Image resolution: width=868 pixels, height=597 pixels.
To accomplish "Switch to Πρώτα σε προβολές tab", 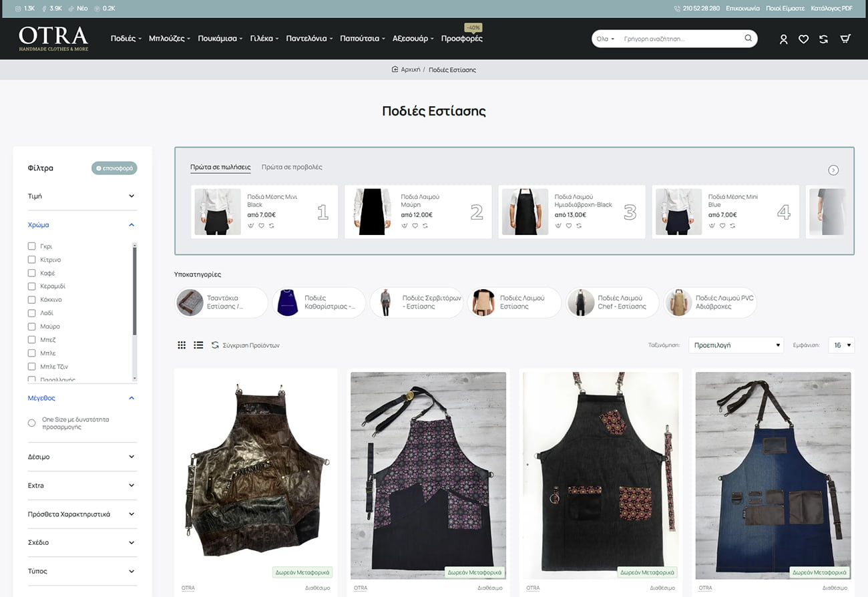I will coord(292,167).
